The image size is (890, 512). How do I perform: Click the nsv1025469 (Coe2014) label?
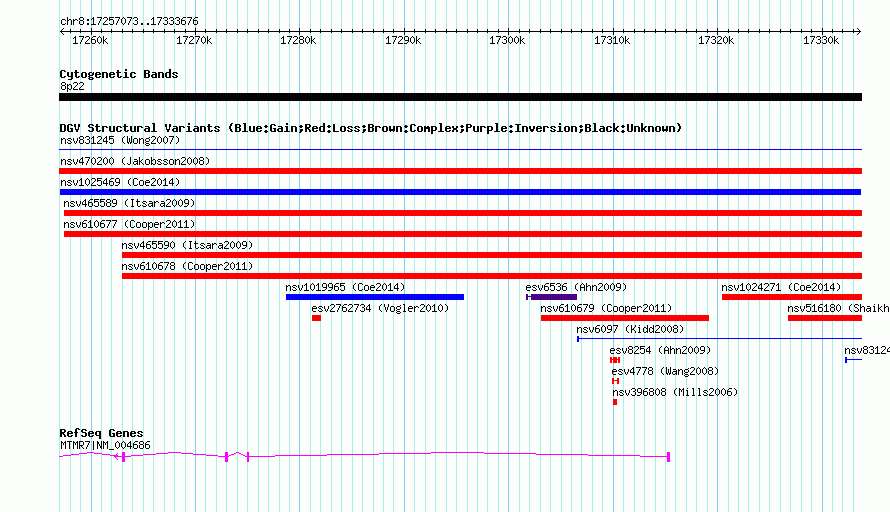[x=120, y=182]
